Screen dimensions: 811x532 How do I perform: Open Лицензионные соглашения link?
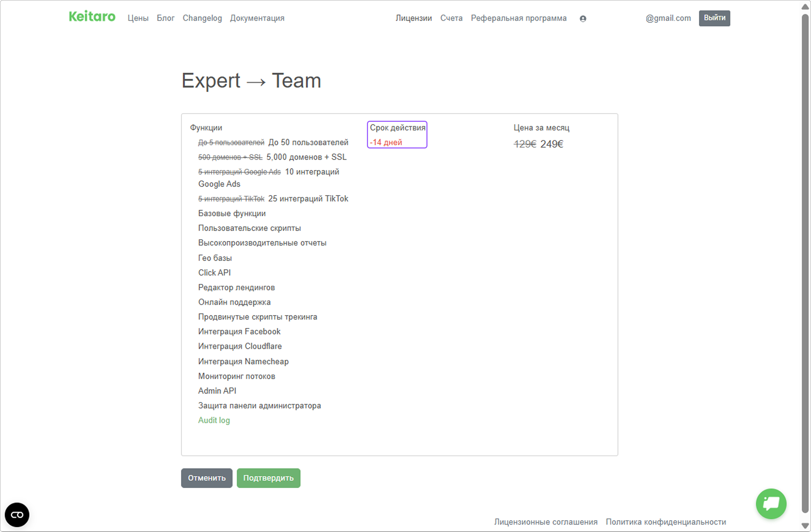pos(546,522)
